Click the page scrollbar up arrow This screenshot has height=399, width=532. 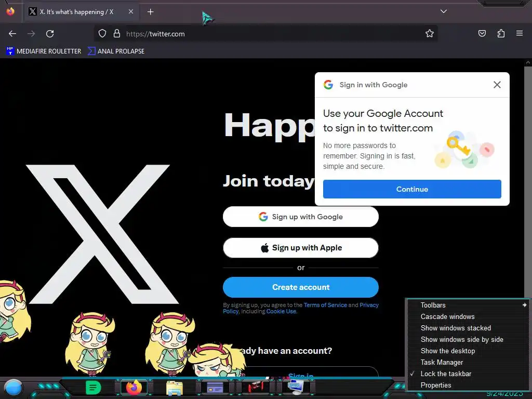point(528,62)
